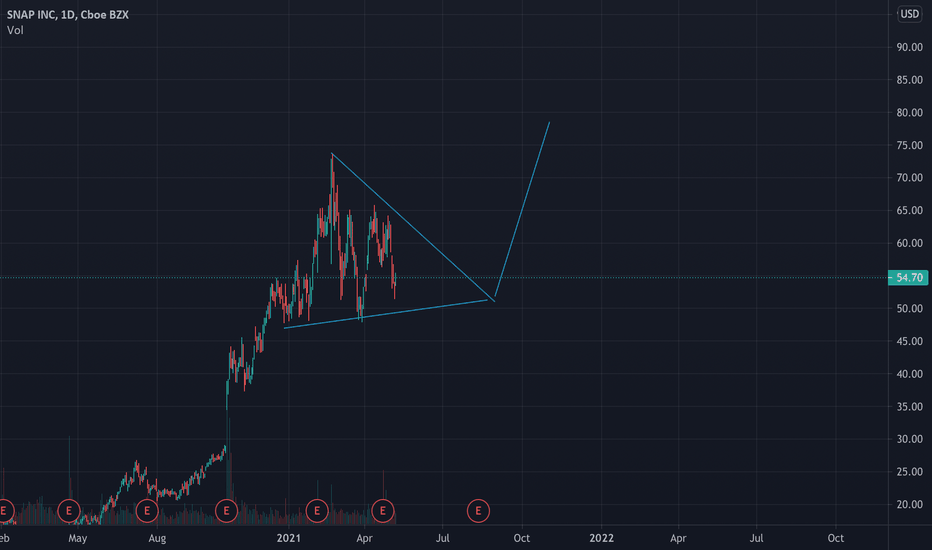Open the earnings E marker just before the 2021 label
932x550 pixels.
click(226, 511)
